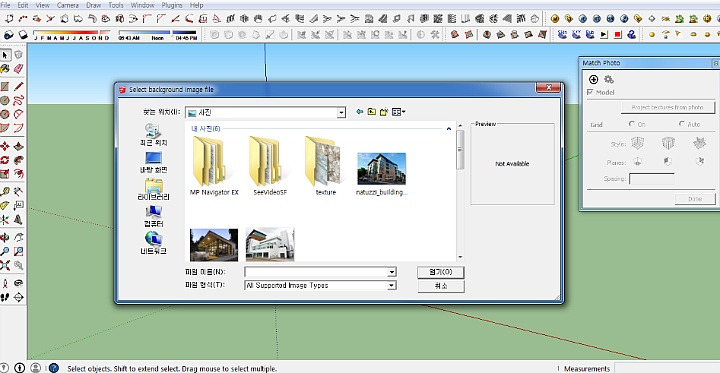Click the Zoom Extents tool

tap(5, 265)
